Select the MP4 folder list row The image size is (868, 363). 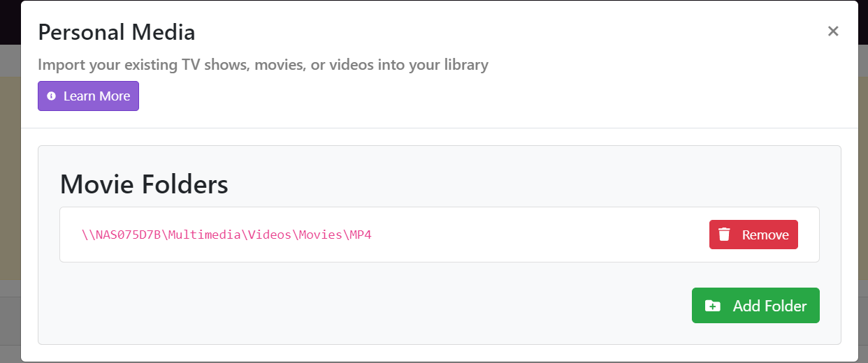tap(531, 235)
